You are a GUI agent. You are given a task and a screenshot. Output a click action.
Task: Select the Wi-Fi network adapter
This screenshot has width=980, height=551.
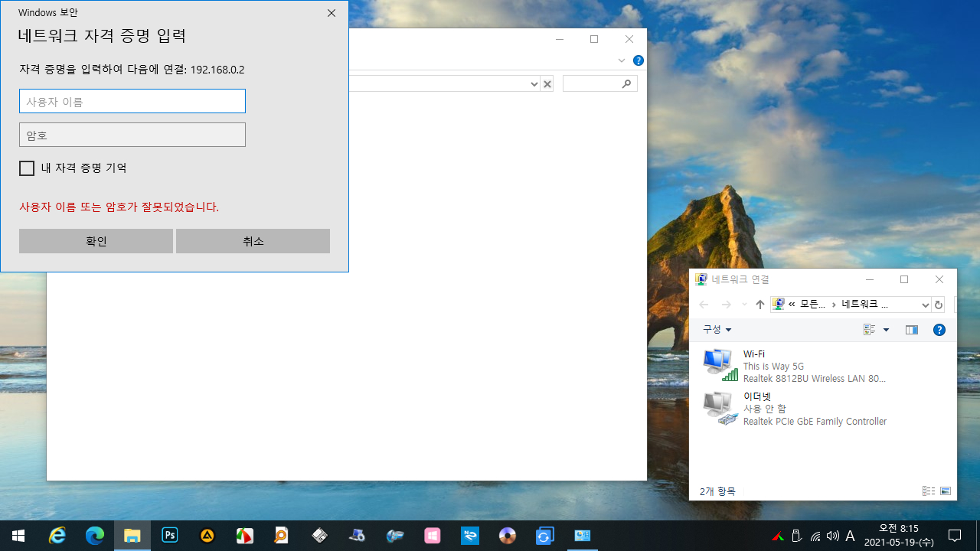[796, 366]
